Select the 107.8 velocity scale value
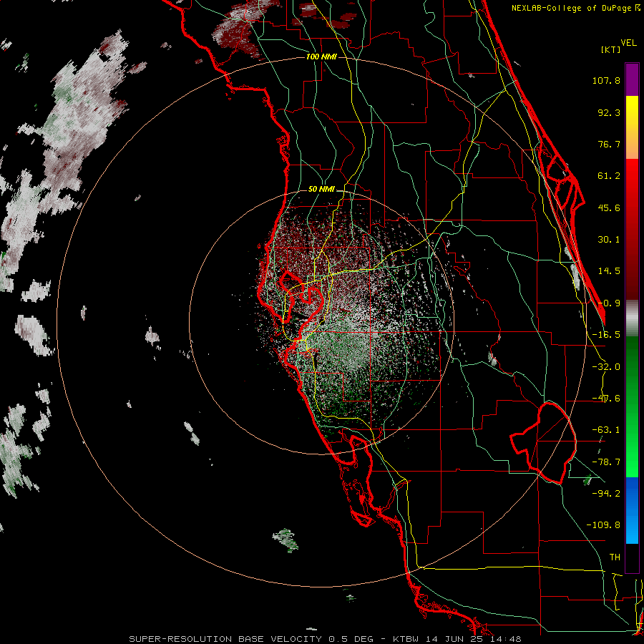Viewport: 644px width, 644px height. pyautogui.click(x=606, y=80)
